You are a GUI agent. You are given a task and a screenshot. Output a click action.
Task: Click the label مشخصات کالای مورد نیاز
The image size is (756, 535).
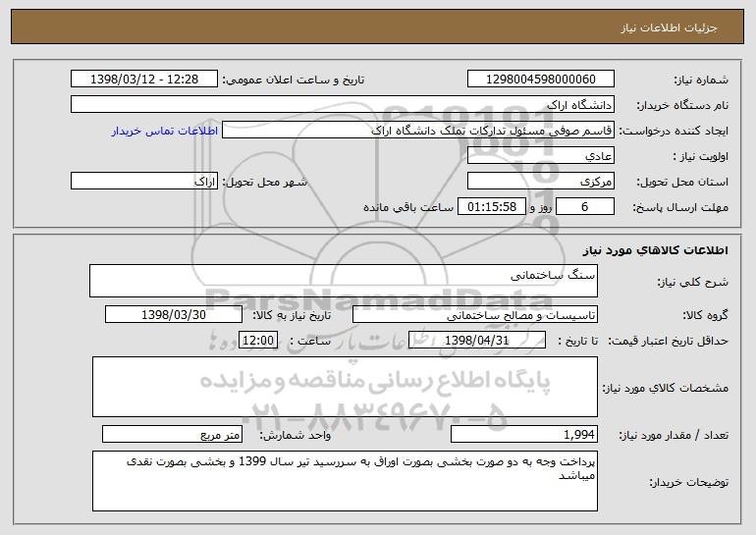point(666,388)
